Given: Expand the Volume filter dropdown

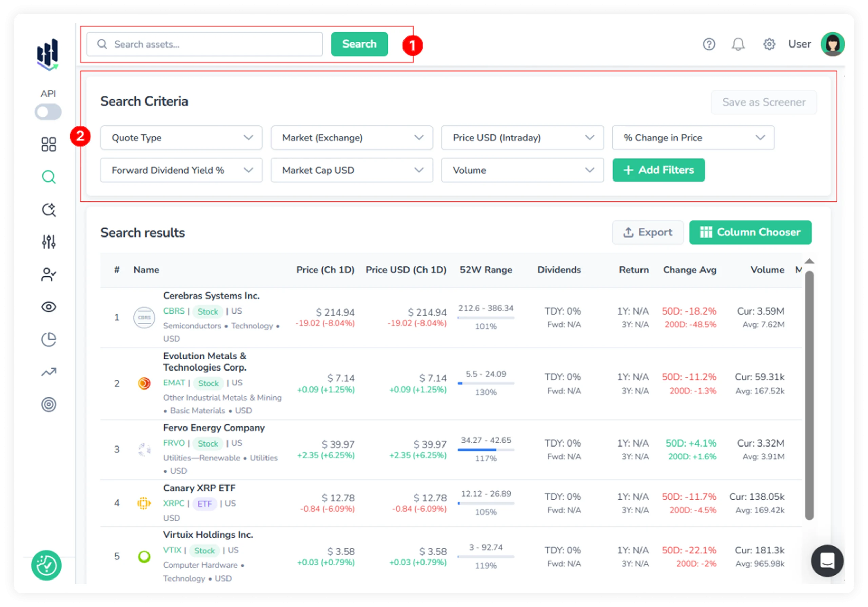Looking at the screenshot, I should click(x=522, y=170).
